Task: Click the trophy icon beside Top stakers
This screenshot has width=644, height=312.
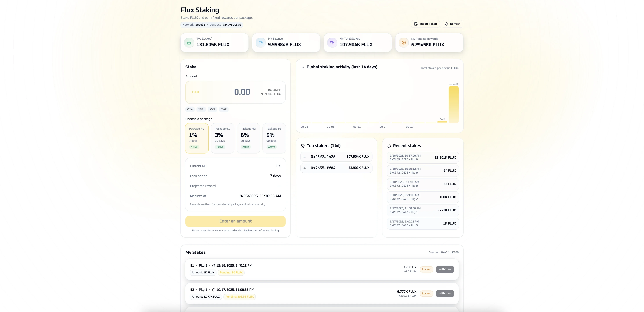Action: (x=303, y=146)
